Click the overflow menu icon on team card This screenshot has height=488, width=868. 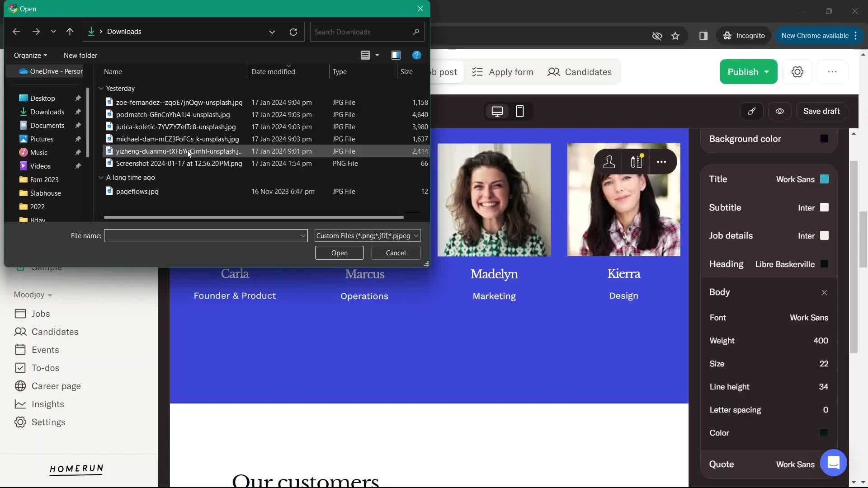[x=662, y=161]
